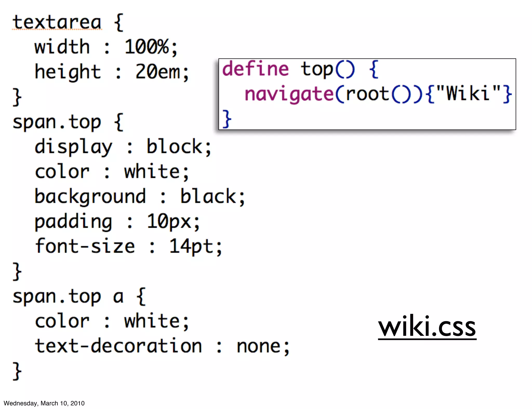Click the date text Wednesday, March 10, 2010
The width and height of the screenshot is (532, 409).
pos(44,403)
